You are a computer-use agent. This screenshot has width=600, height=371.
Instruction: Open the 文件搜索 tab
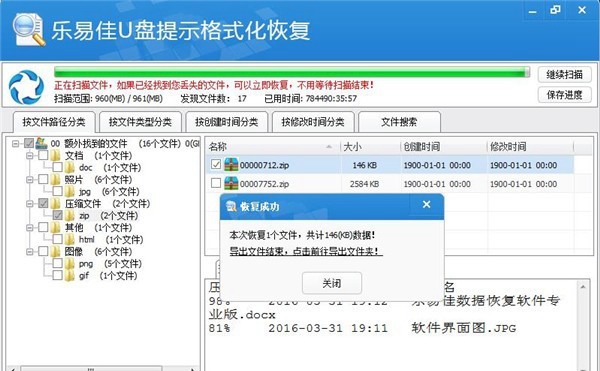pyautogui.click(x=399, y=122)
